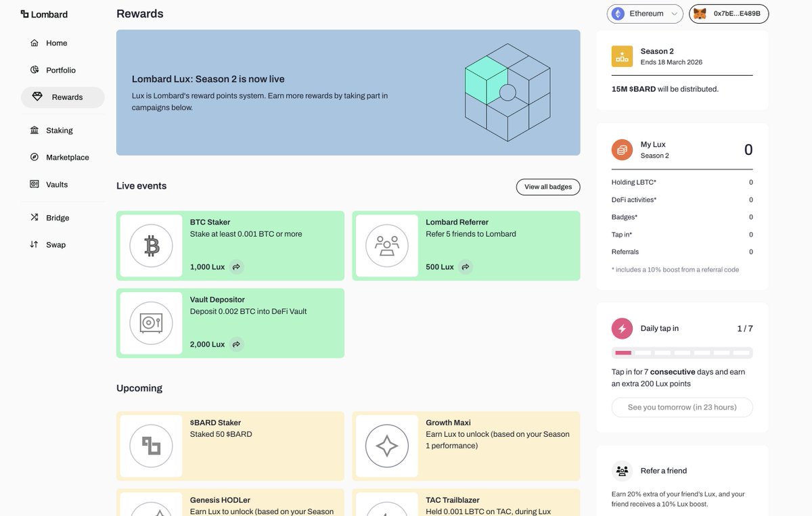This screenshot has width=812, height=516.
Task: Click the BTC Staker bitcoin badge icon
Action: (x=152, y=245)
